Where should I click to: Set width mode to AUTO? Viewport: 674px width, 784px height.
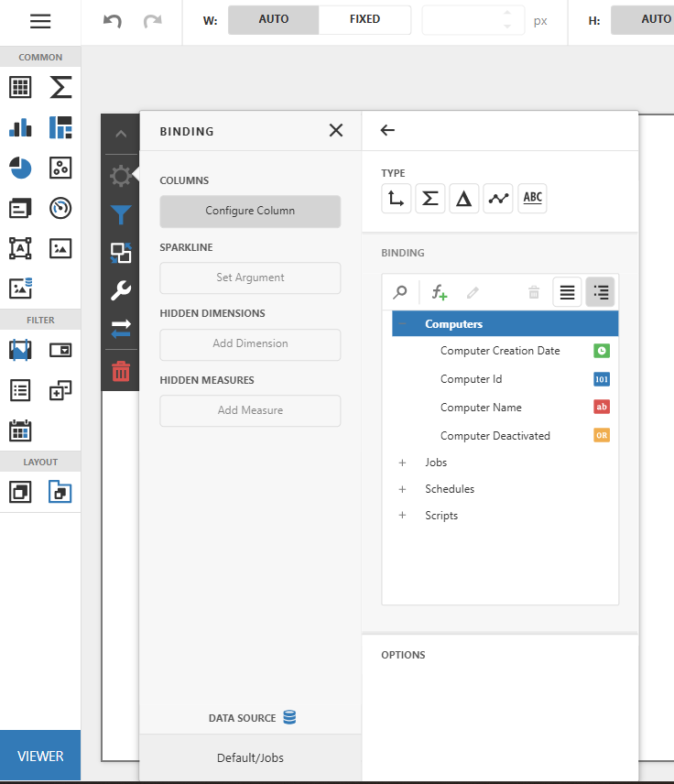tap(274, 19)
